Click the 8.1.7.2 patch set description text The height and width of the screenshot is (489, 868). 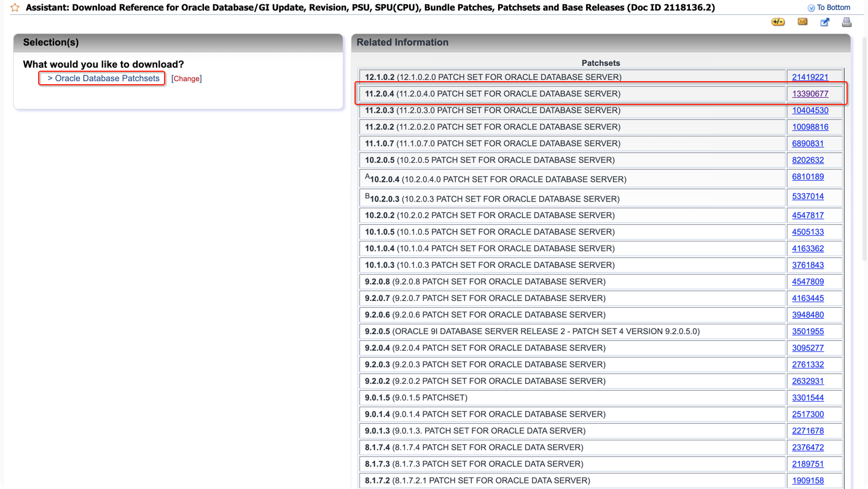tap(477, 480)
